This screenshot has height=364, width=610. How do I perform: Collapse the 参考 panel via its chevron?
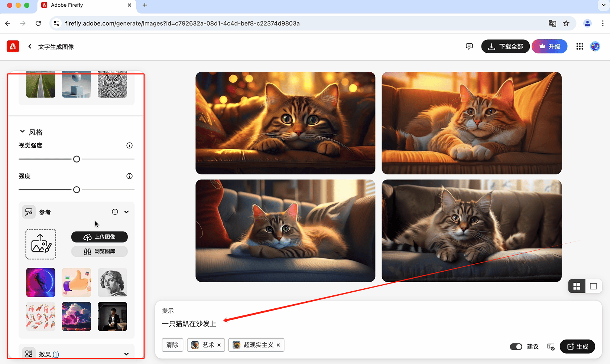coord(126,211)
